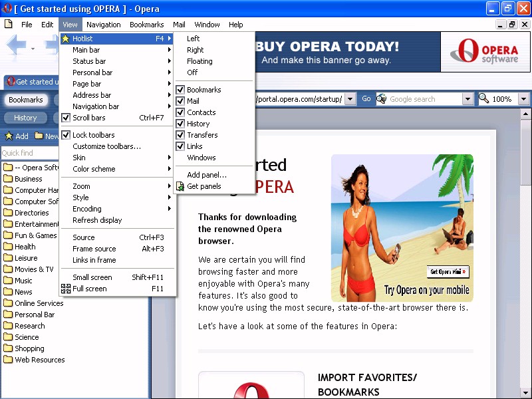Expand the Zoom submenu

click(117, 186)
